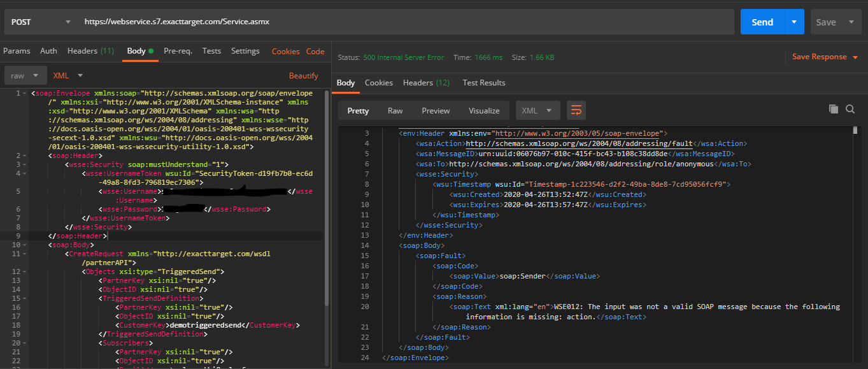868x369 pixels.
Task: Click the "soap:Sender" value in the response
Action: click(x=523, y=276)
